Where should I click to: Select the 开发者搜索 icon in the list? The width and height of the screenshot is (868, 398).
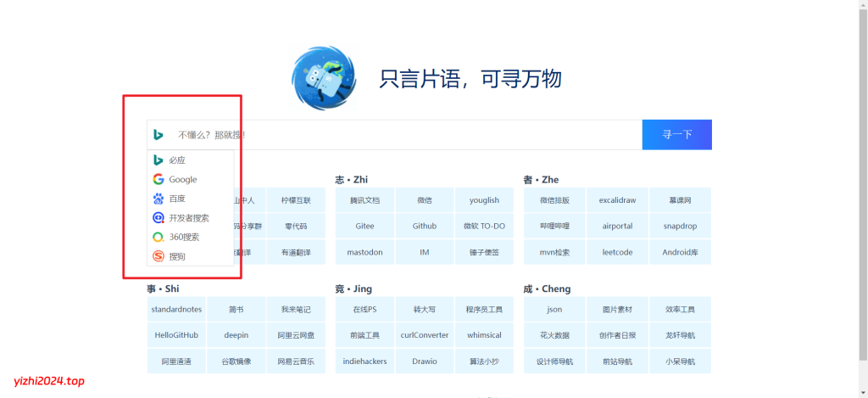click(x=159, y=218)
